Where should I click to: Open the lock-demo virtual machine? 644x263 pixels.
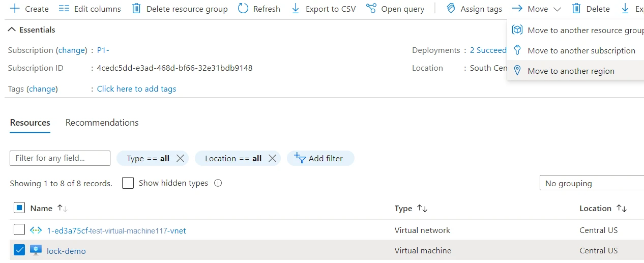click(66, 251)
